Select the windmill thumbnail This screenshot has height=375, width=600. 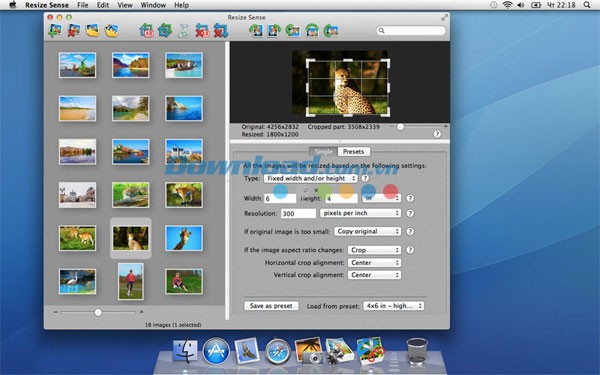click(77, 65)
